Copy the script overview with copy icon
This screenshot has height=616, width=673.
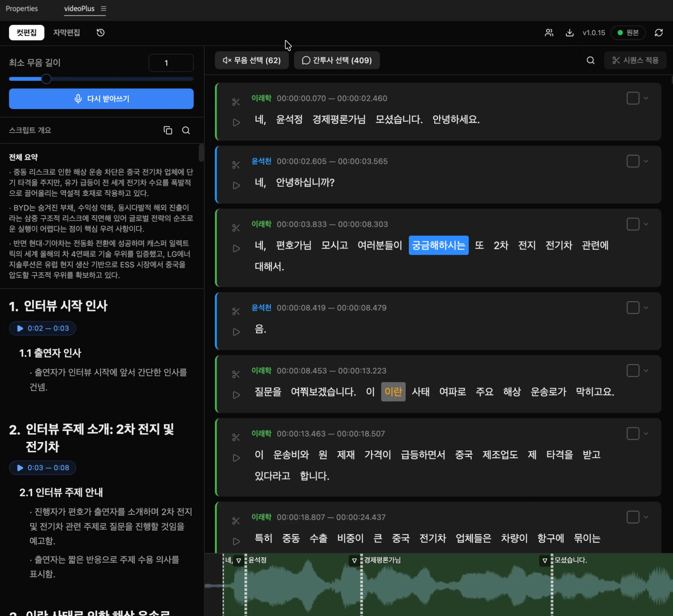point(168,130)
